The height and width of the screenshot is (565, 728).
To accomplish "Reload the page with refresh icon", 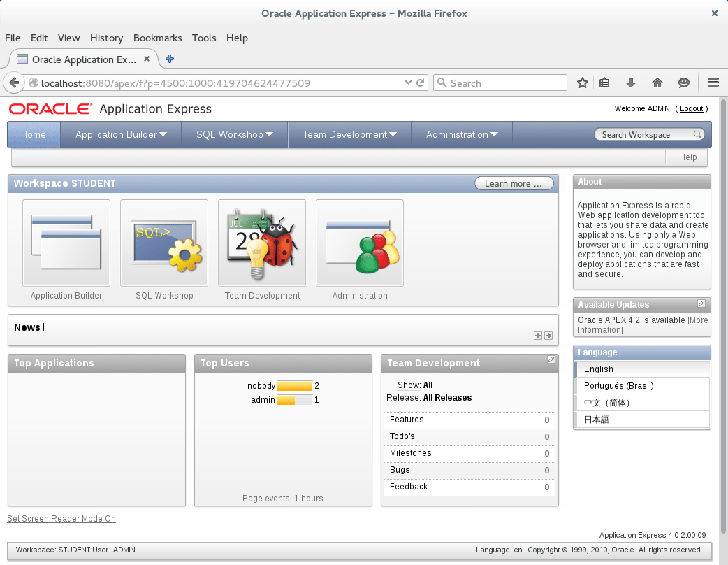I will [420, 83].
